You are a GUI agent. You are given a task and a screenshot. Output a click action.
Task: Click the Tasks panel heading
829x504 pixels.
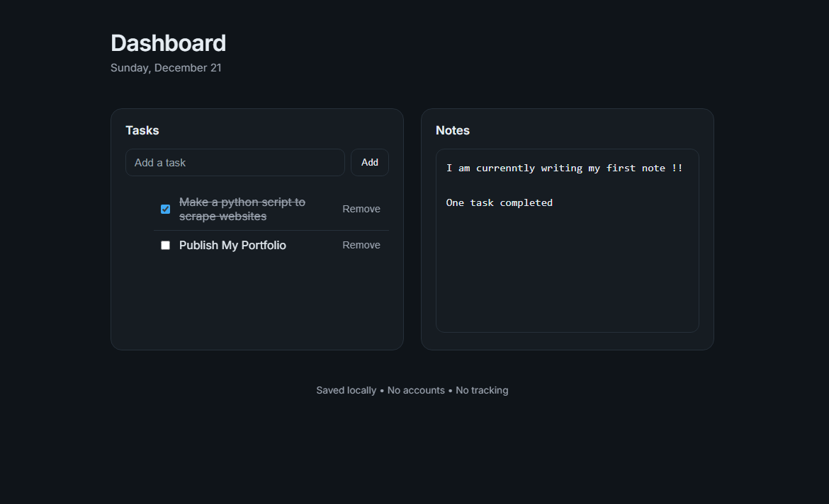coord(142,130)
